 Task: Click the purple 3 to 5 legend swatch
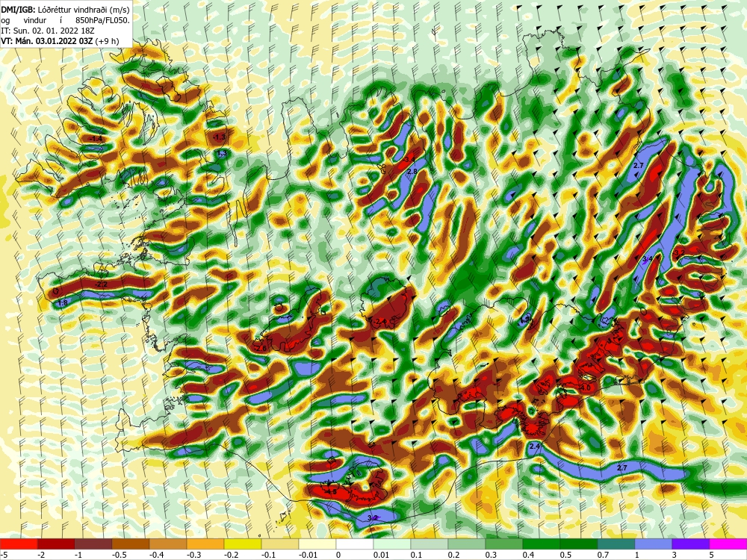[691, 544]
